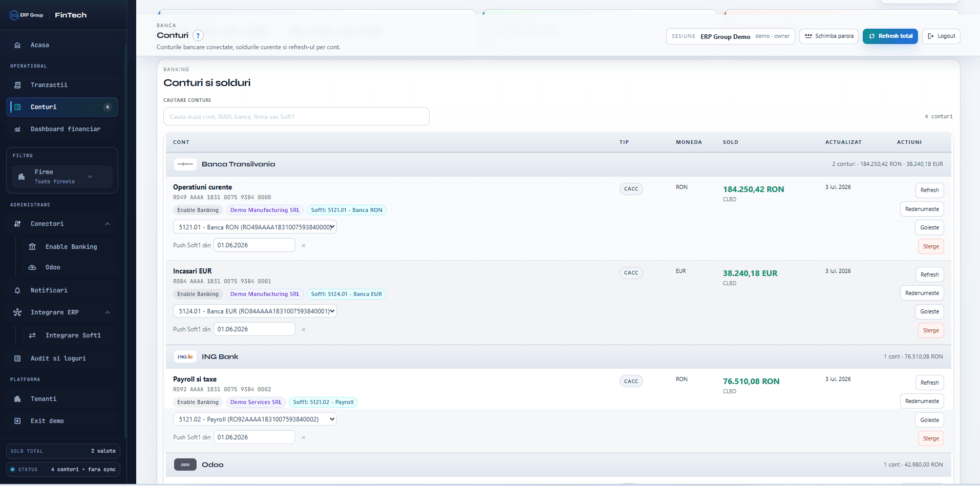Screen dimensions: 980x486
Task: Click Sterge for Incasari EUR
Action: (x=931, y=330)
